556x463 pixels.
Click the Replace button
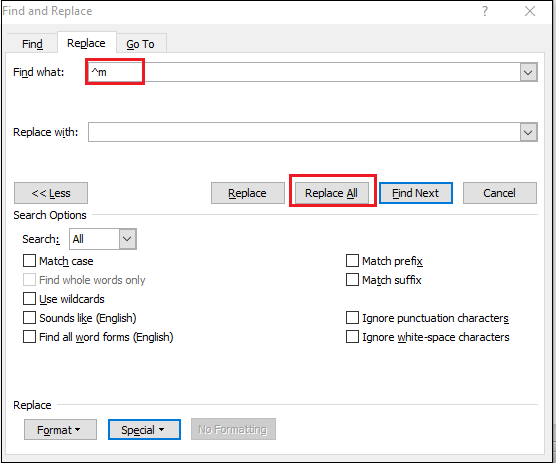click(x=248, y=193)
